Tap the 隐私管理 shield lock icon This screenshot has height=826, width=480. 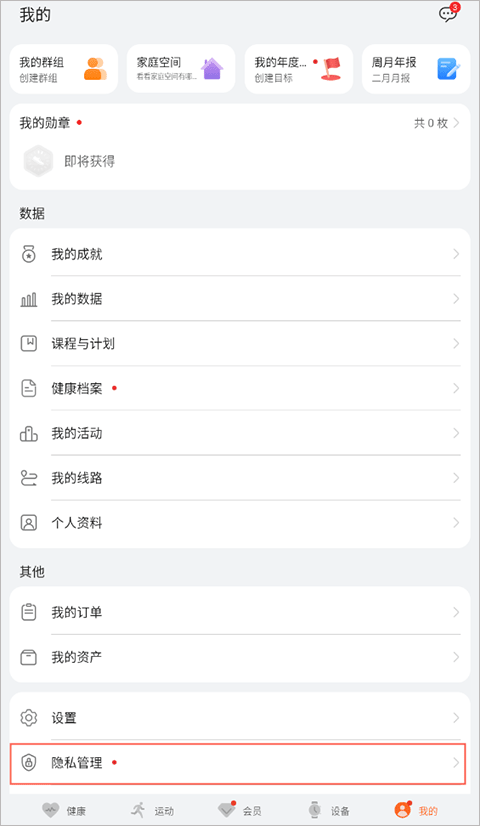click(x=29, y=762)
